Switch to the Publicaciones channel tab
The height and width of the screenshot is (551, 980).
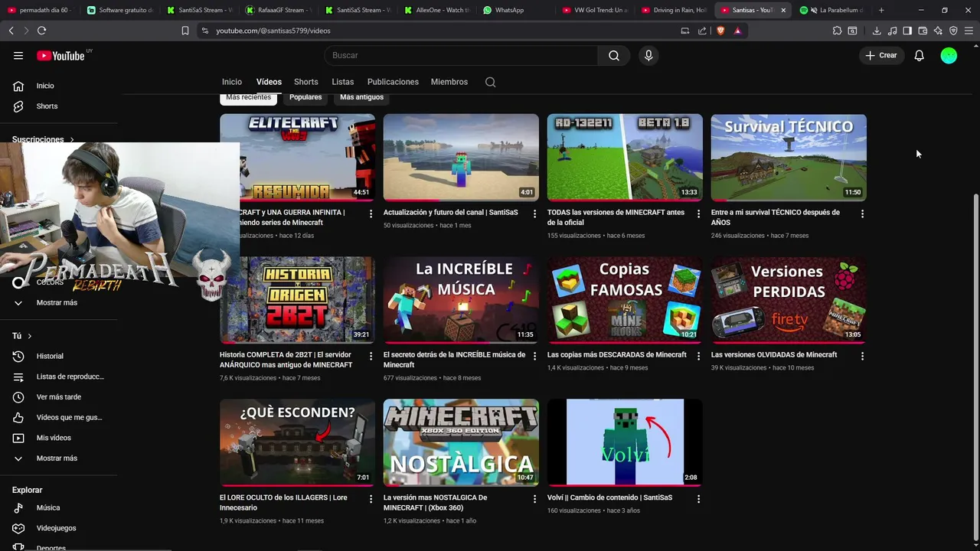click(x=393, y=82)
